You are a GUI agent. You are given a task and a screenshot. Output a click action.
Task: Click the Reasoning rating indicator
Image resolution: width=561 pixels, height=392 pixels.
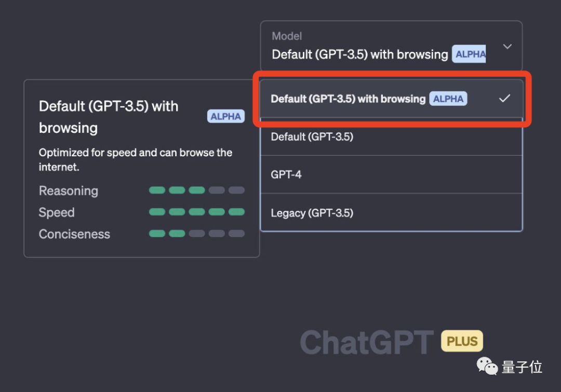click(x=196, y=190)
